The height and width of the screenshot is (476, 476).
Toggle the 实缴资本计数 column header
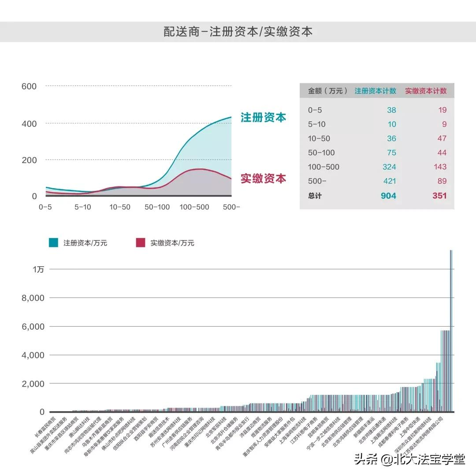427,91
